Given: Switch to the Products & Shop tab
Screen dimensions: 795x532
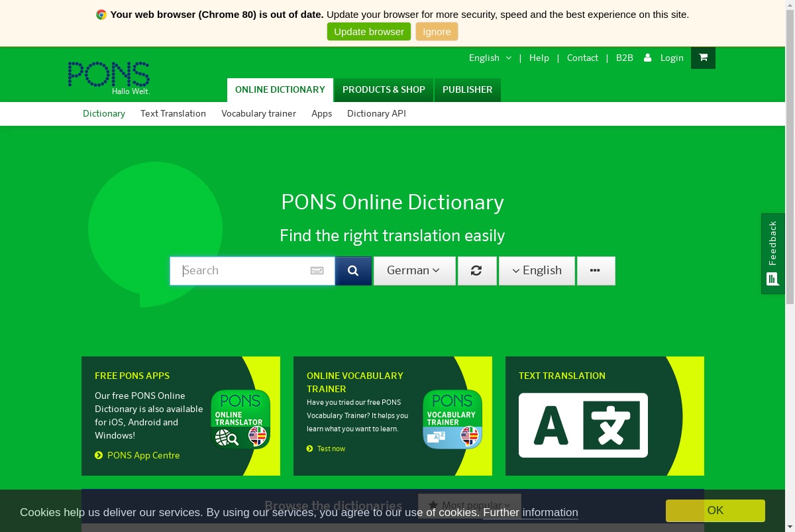Looking at the screenshot, I should pyautogui.click(x=384, y=90).
